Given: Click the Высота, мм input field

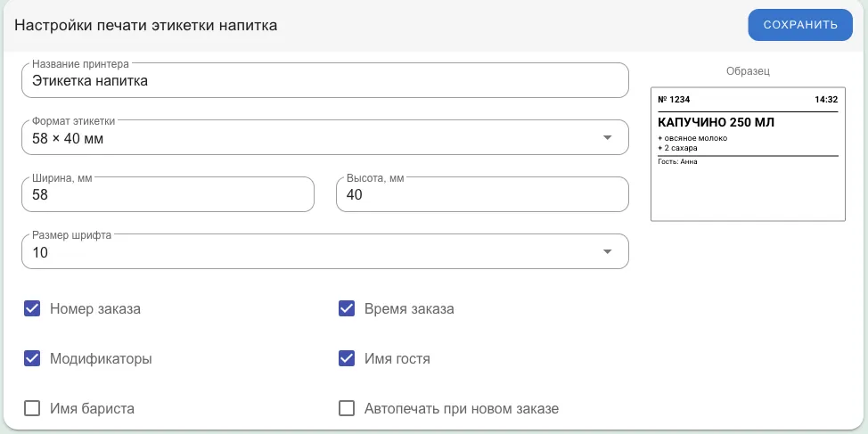Looking at the screenshot, I should [x=482, y=195].
